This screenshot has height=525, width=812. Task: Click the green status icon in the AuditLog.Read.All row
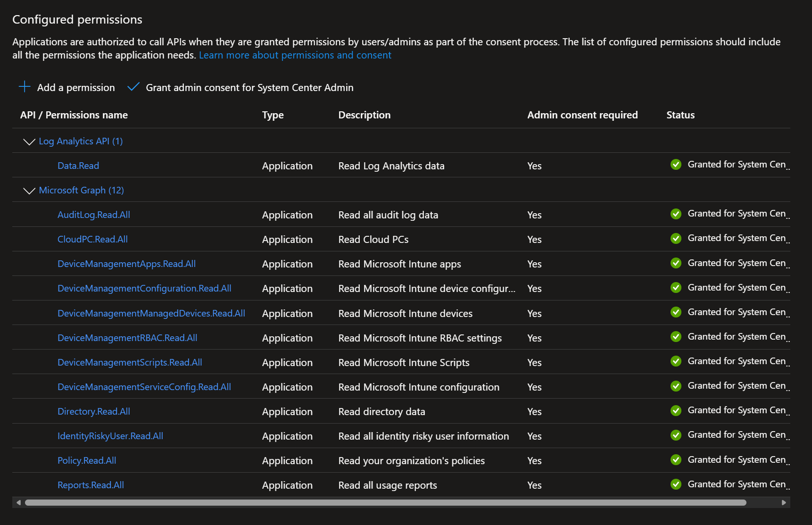pos(676,214)
